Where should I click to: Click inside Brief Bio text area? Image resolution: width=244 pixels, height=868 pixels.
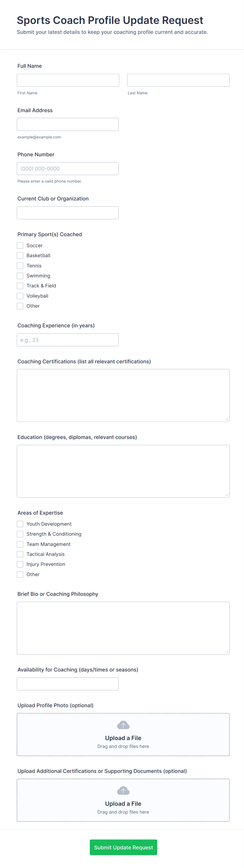123,628
